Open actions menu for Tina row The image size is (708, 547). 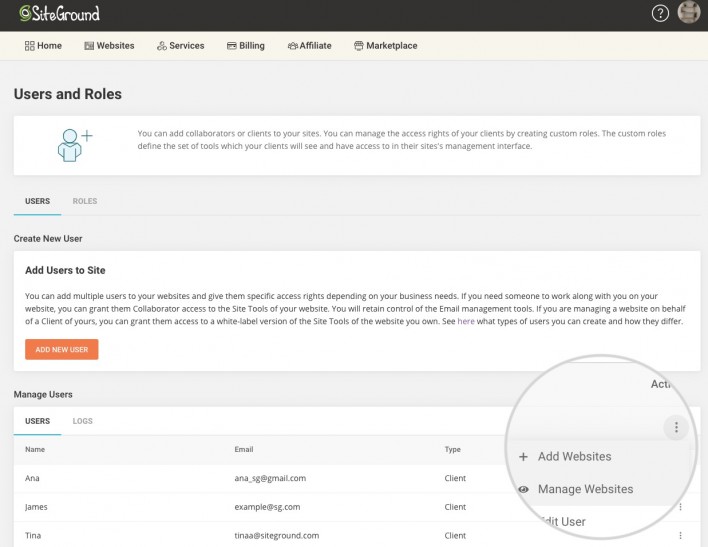click(x=680, y=536)
